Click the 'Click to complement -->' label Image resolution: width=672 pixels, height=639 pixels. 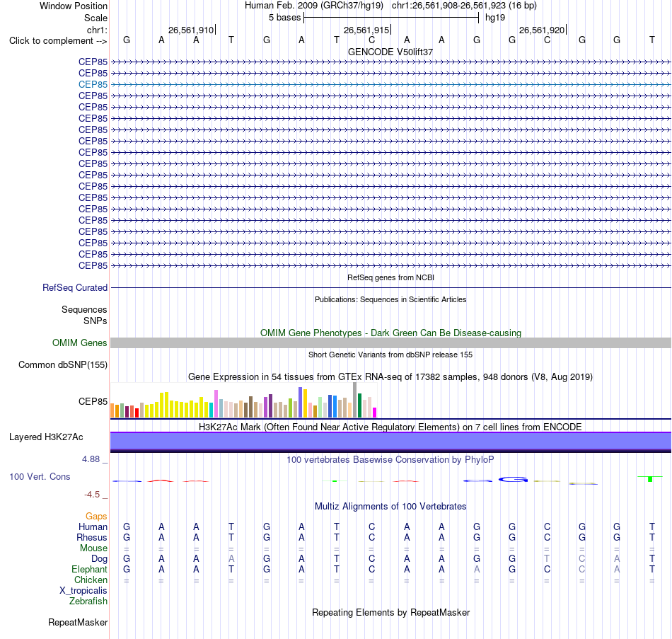click(x=58, y=41)
